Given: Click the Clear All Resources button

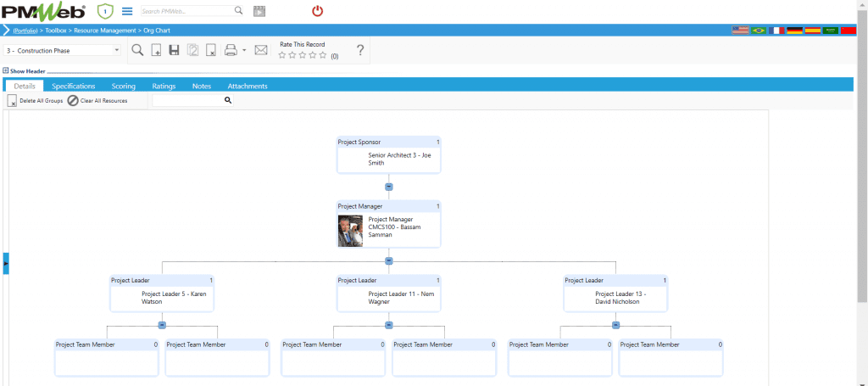Looking at the screenshot, I should (x=97, y=101).
